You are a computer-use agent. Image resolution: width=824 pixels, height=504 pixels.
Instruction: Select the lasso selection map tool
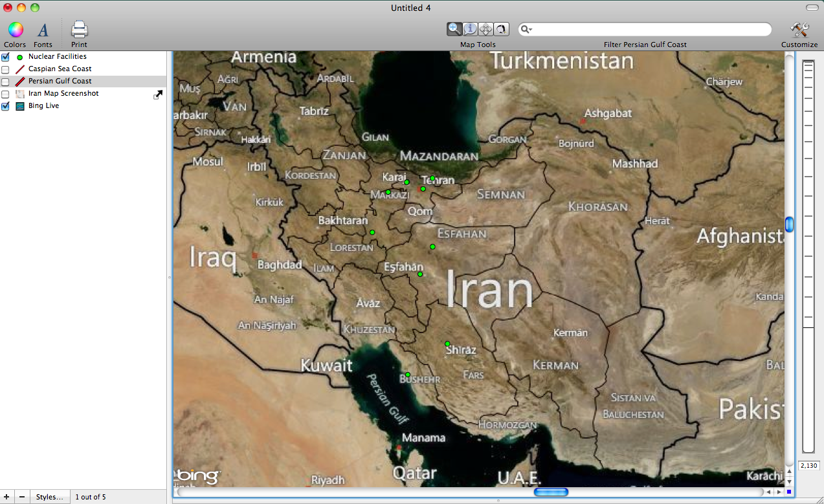point(501,29)
